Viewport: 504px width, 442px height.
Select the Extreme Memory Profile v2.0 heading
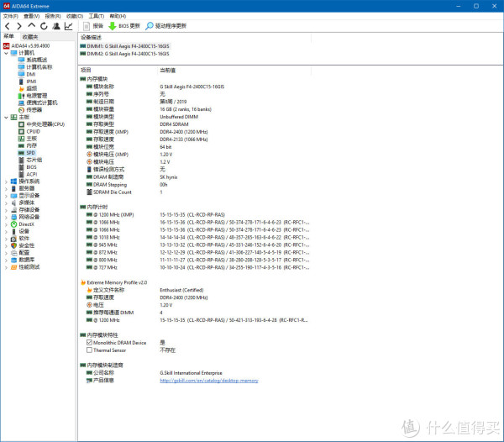click(x=113, y=282)
